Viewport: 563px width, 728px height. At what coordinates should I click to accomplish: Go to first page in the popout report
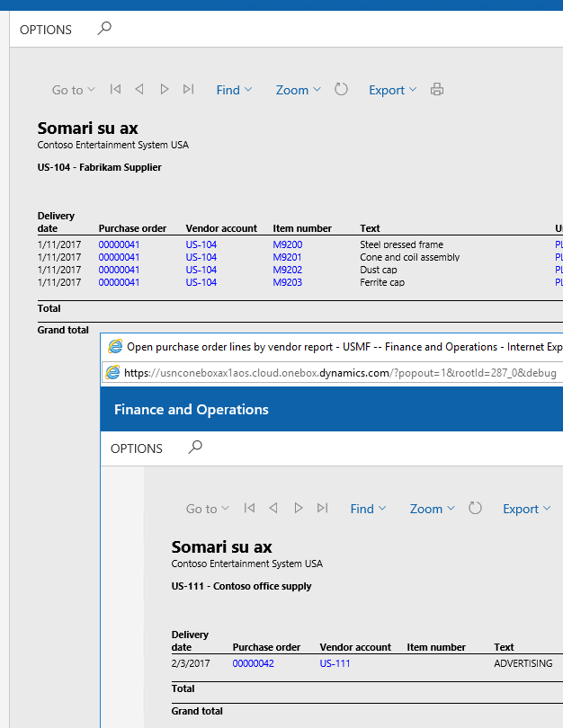point(249,508)
